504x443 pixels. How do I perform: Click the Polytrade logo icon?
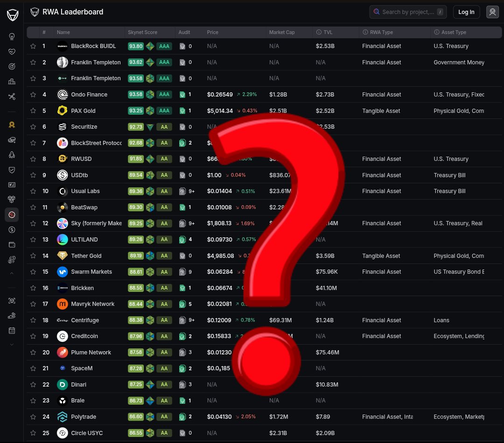point(63,417)
